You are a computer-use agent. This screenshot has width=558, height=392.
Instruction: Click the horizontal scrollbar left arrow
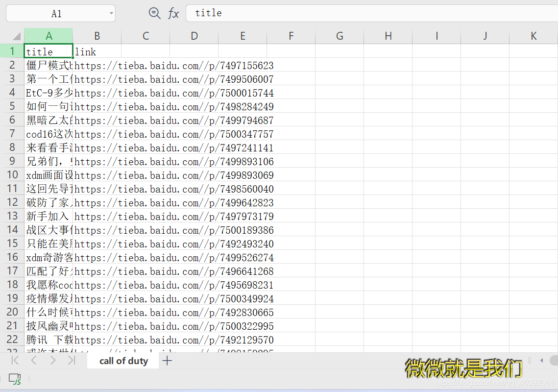tap(542, 360)
